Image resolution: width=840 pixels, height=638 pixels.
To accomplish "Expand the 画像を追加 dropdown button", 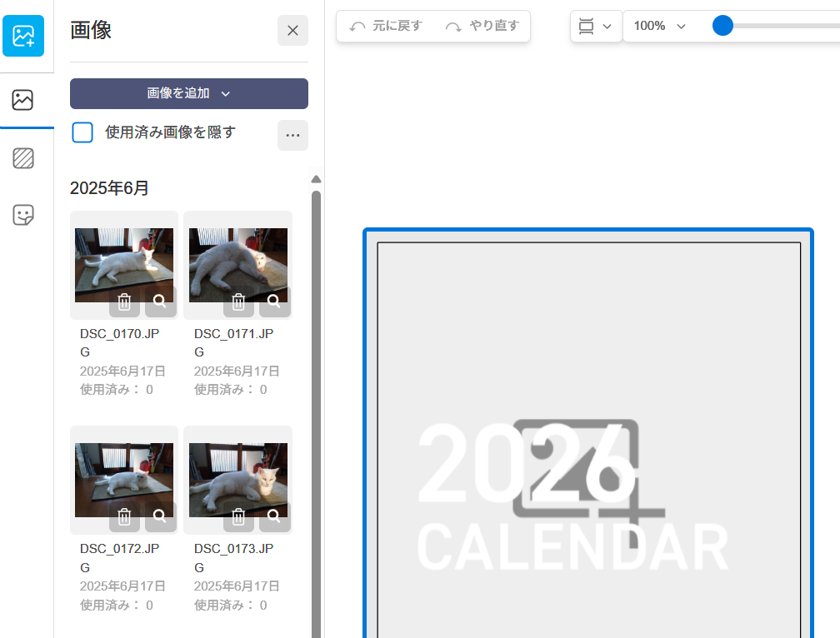I will coord(189,93).
